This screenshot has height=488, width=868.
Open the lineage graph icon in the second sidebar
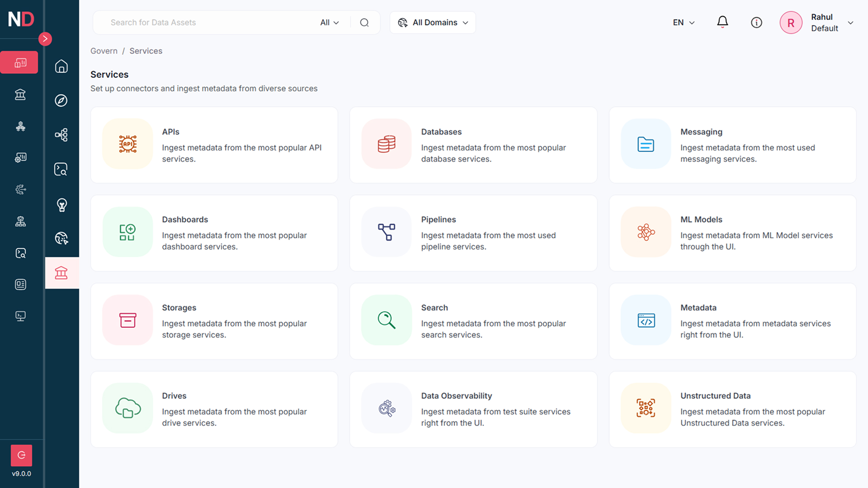[62, 135]
